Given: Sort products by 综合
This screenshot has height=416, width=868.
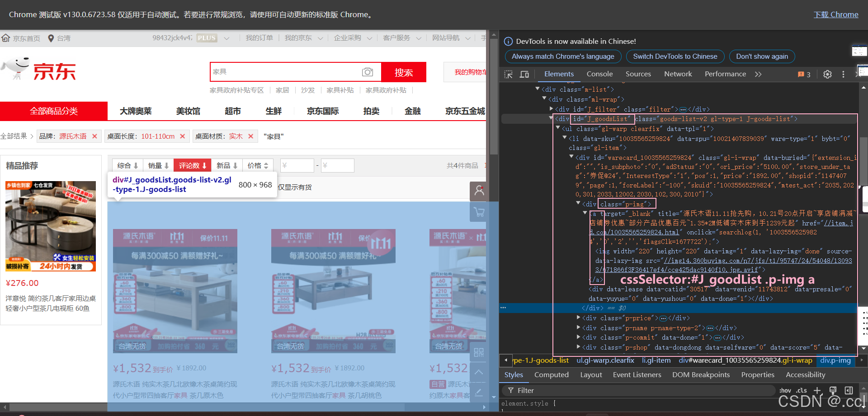Looking at the screenshot, I should (x=127, y=165).
